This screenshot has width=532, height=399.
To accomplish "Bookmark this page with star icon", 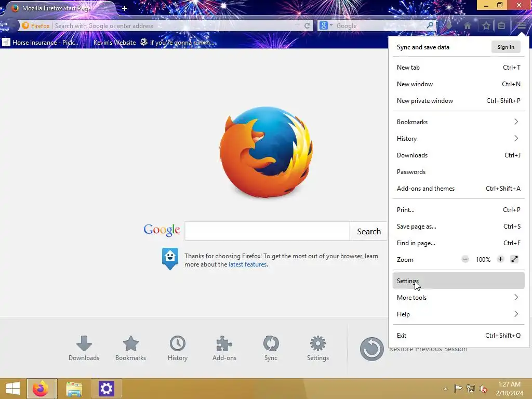I will [x=486, y=26].
